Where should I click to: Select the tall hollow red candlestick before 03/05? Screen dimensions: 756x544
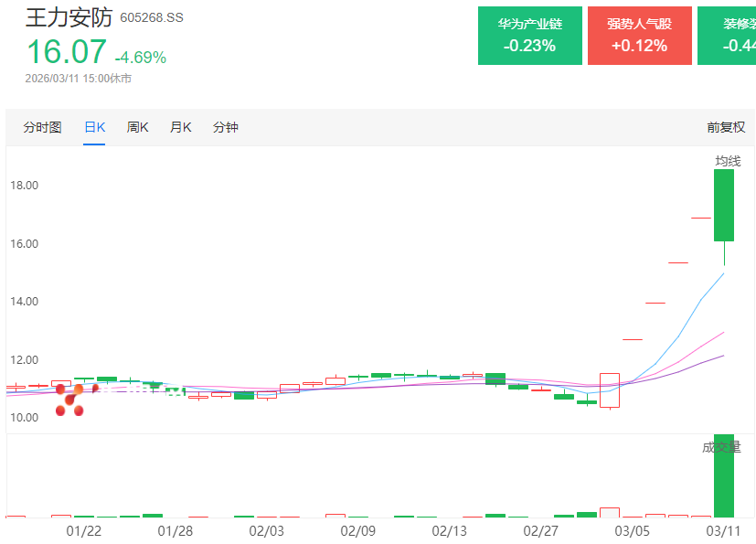609,389
